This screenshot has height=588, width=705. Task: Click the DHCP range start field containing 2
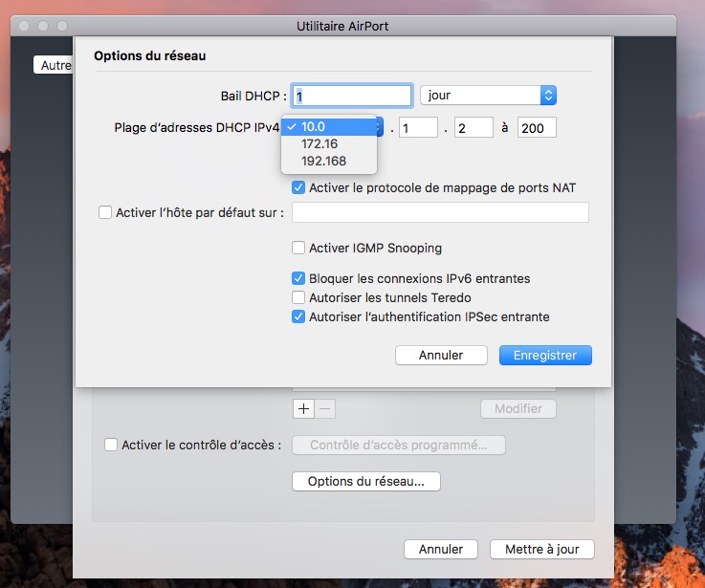pyautogui.click(x=474, y=128)
